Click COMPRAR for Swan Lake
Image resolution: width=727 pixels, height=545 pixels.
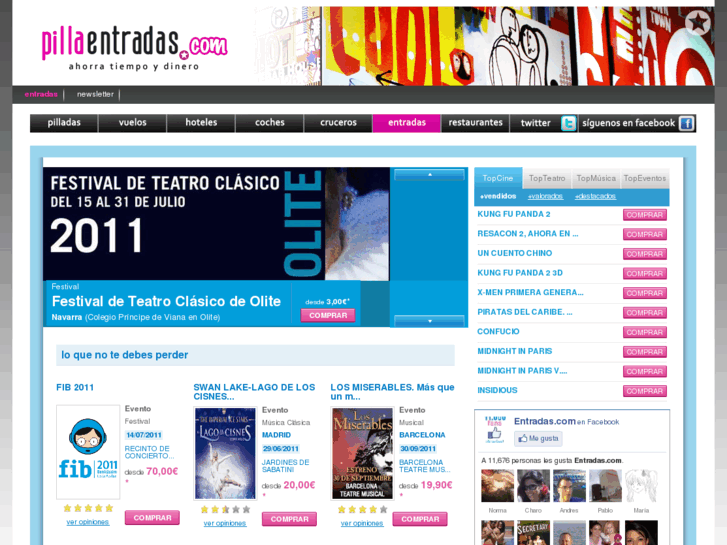tap(289, 519)
